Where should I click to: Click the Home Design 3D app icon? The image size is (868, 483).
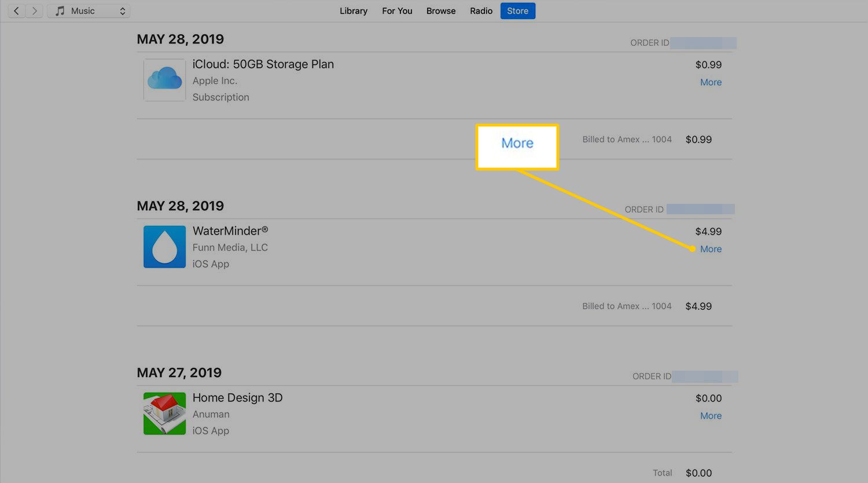[164, 414]
